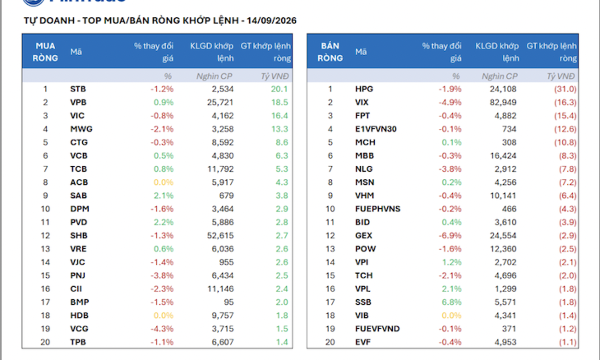The width and height of the screenshot is (600, 360).
Task: Select VCG's price change -4.3%
Action: click(162, 329)
